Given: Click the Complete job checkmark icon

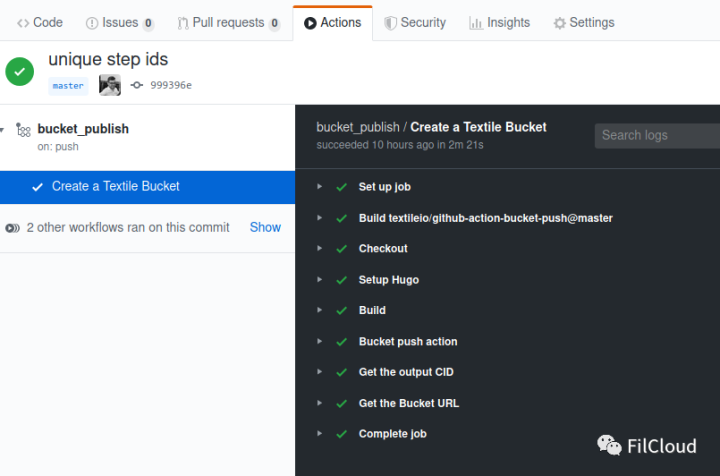Looking at the screenshot, I should 341,434.
